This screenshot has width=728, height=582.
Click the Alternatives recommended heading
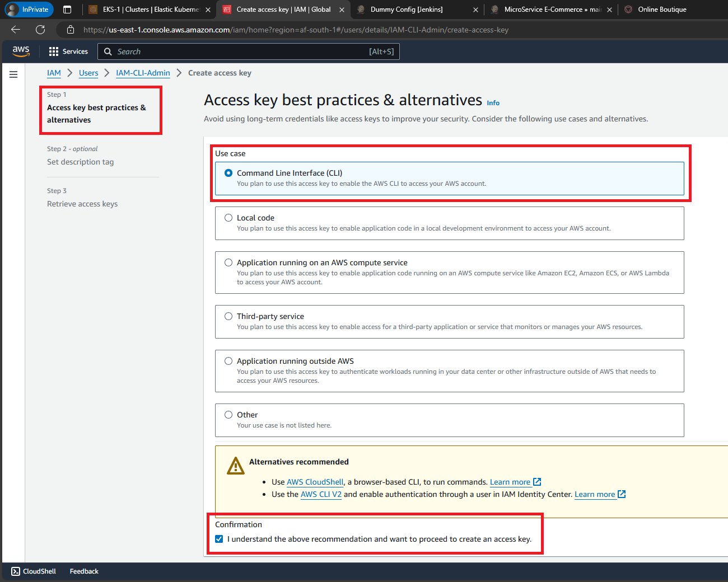pyautogui.click(x=299, y=462)
